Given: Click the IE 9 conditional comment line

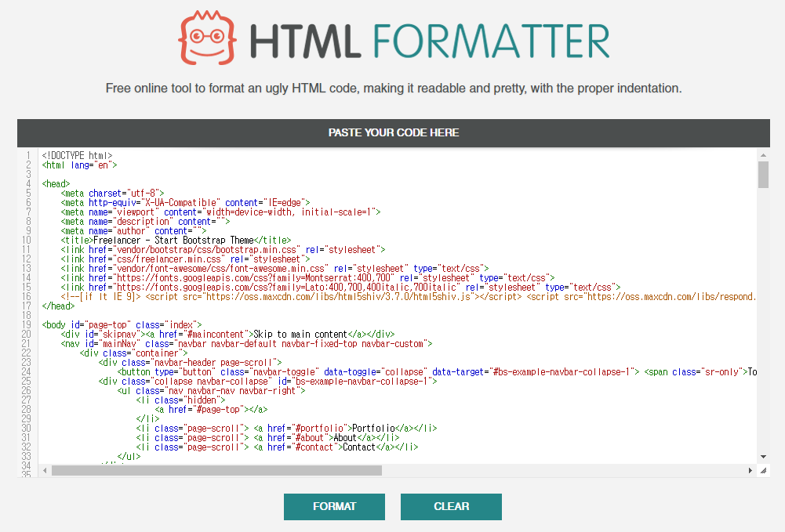Looking at the screenshot, I should point(409,296).
